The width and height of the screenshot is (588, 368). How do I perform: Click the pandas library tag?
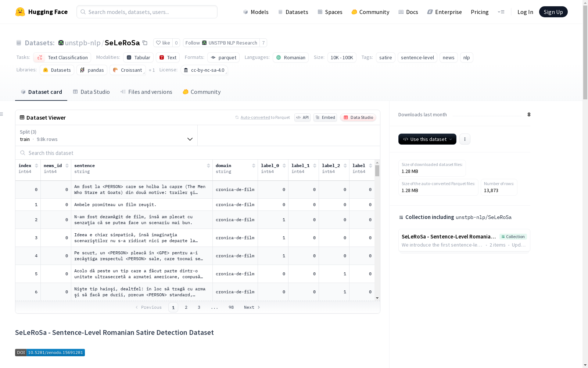(92, 70)
